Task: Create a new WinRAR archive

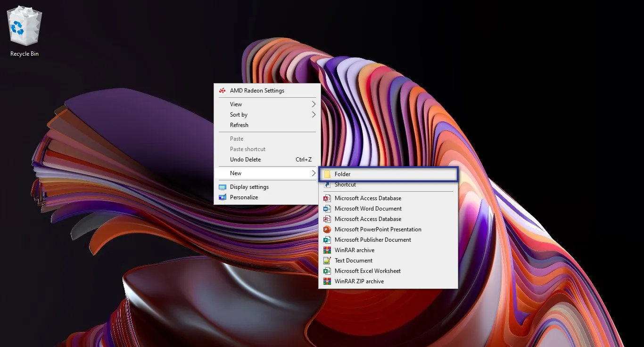Action: (x=354, y=250)
